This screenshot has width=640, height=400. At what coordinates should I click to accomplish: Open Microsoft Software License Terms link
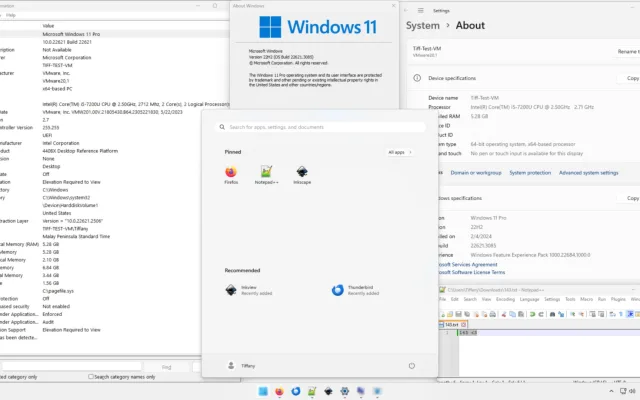(471, 272)
